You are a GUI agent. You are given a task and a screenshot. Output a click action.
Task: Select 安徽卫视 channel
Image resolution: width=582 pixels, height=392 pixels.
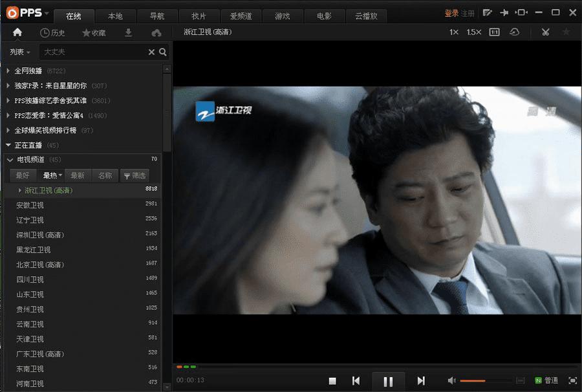click(81, 205)
